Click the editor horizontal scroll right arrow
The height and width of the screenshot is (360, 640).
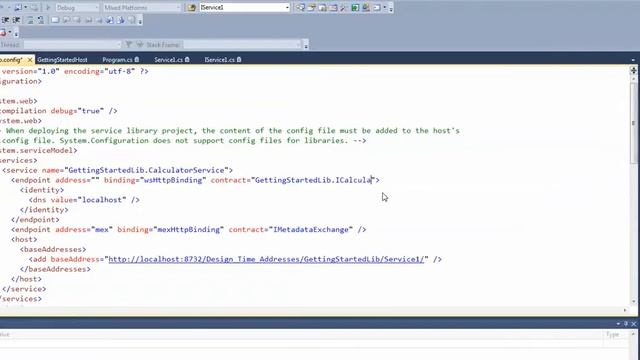(625, 310)
